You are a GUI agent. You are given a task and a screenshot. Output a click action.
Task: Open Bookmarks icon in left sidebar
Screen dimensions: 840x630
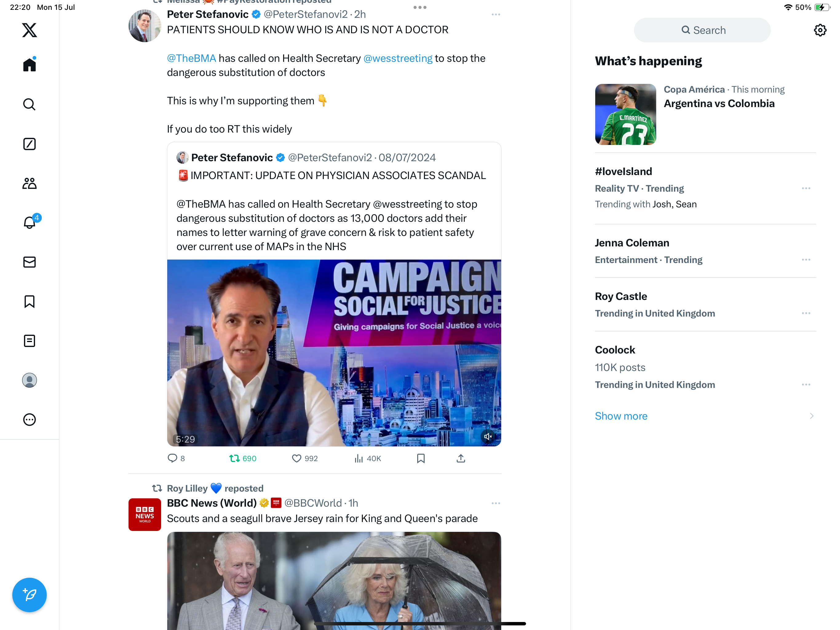29,302
